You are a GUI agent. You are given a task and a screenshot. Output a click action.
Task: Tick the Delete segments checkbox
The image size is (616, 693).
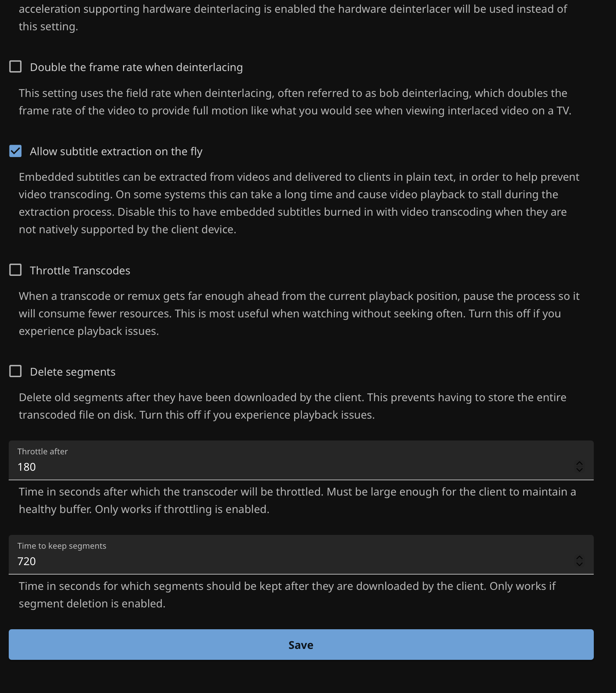15,371
